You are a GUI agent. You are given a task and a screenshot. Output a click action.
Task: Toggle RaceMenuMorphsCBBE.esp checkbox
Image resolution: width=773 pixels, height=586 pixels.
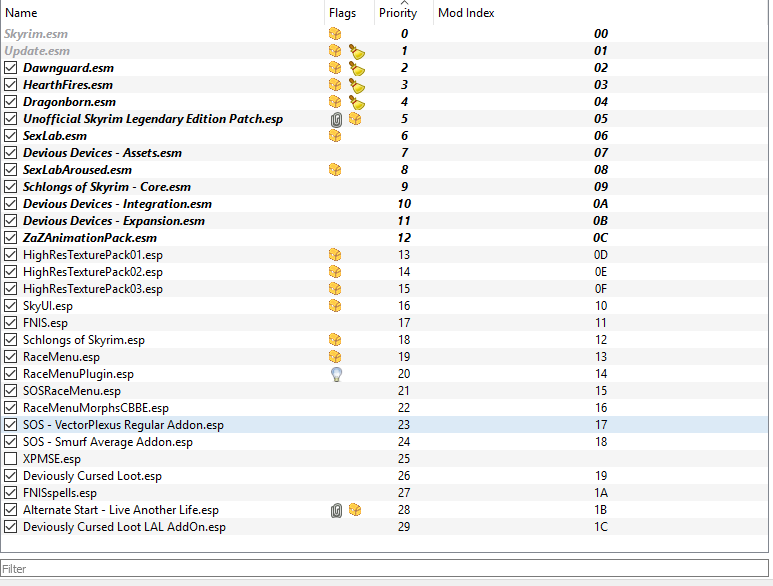(x=10, y=408)
